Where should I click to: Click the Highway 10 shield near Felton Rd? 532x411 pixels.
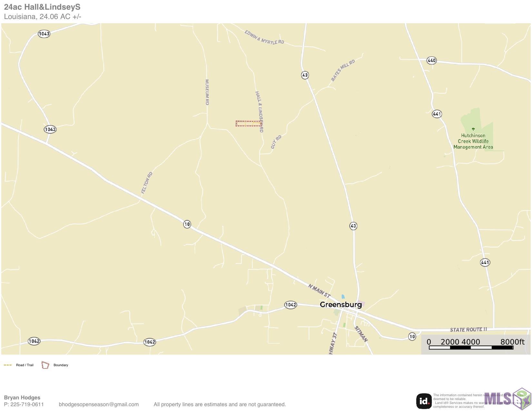187,224
